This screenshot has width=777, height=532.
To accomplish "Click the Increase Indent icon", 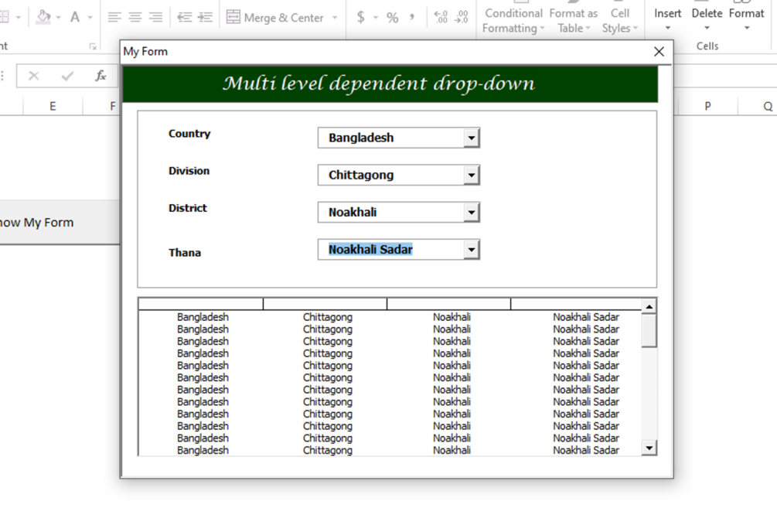I will pos(205,17).
